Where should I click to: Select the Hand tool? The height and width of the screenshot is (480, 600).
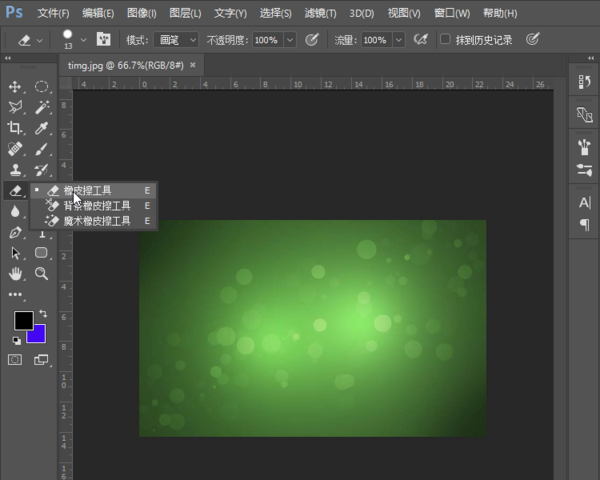(x=15, y=274)
